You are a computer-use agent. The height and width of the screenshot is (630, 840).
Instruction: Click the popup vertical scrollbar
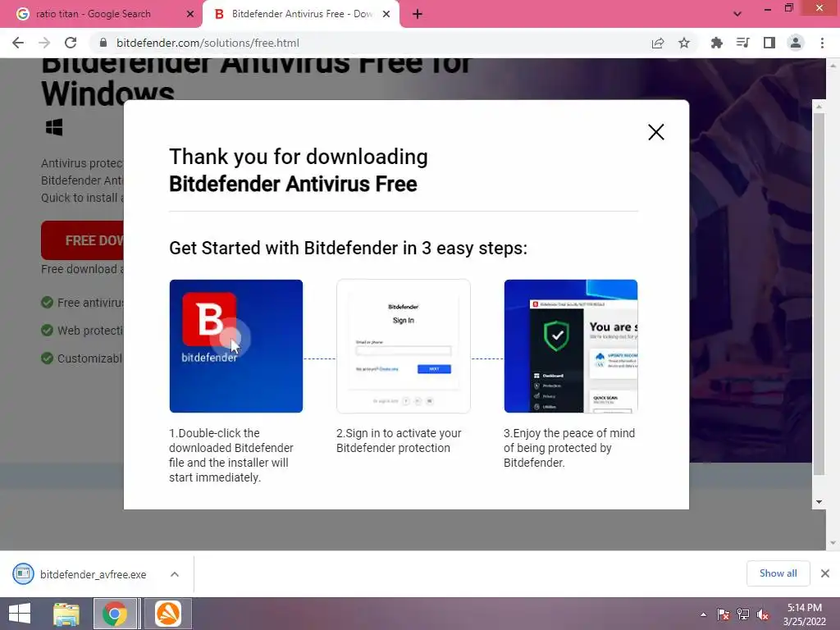coord(819,294)
